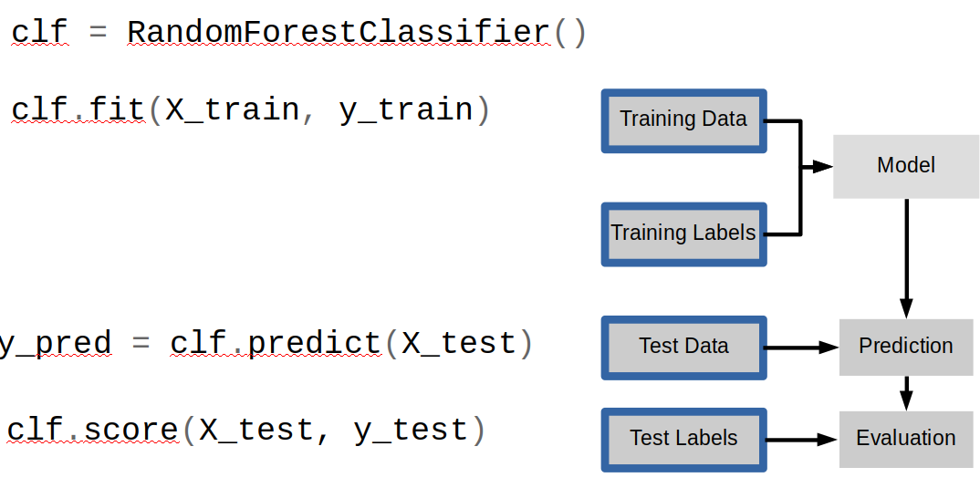Viewport: 980px width, 488px height.
Task: Select the Test Labels box
Action: [683, 440]
